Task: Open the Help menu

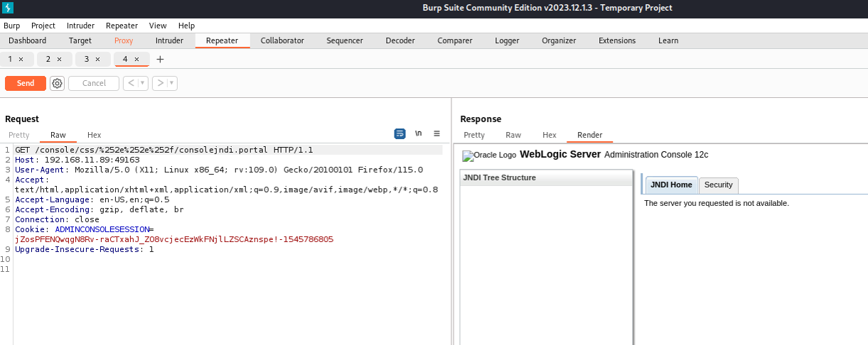Action: 186,26
